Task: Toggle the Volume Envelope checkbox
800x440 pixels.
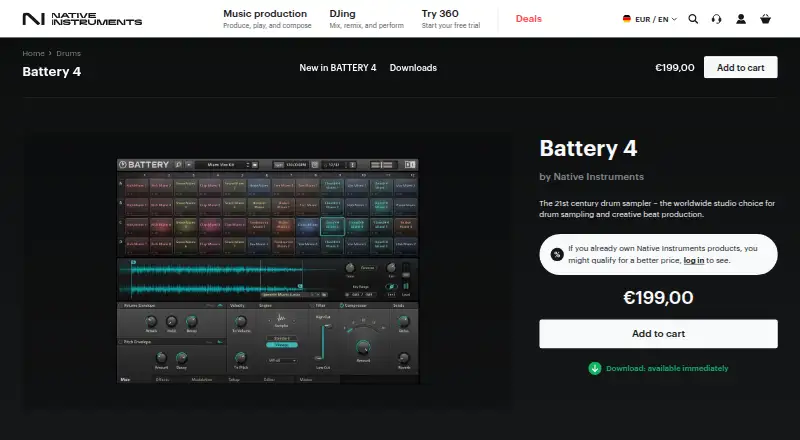Action: point(120,305)
